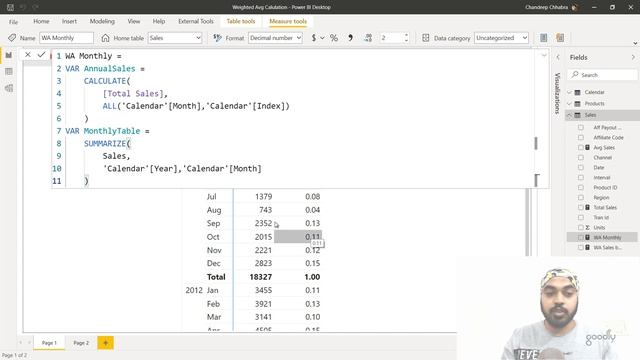
Task: Click the Quick measure icon in ribbon
Action: click(560, 38)
